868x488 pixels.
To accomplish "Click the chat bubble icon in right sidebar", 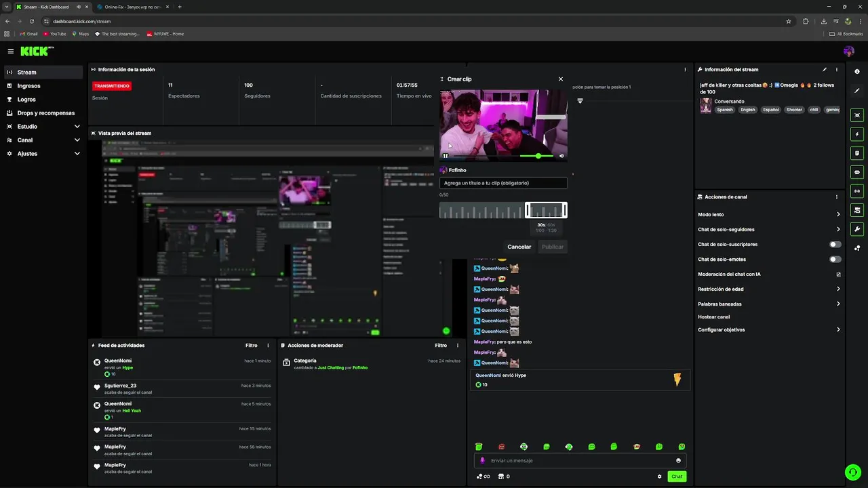I will [x=857, y=172].
